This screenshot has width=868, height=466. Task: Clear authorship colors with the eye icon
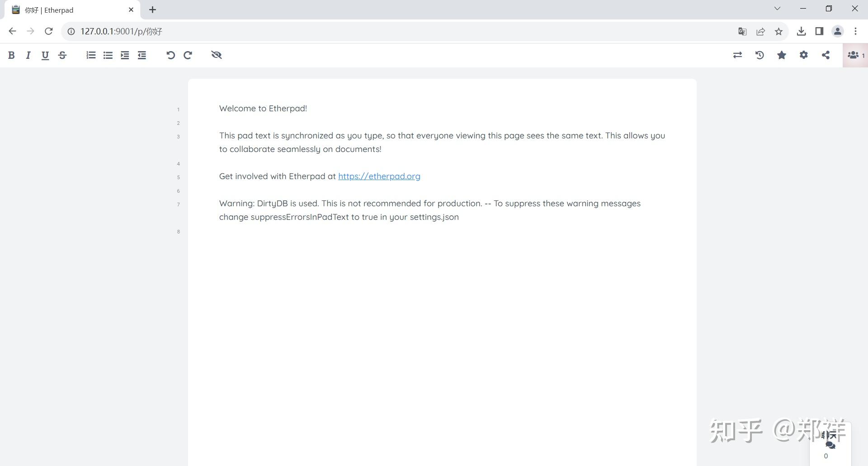tap(216, 55)
